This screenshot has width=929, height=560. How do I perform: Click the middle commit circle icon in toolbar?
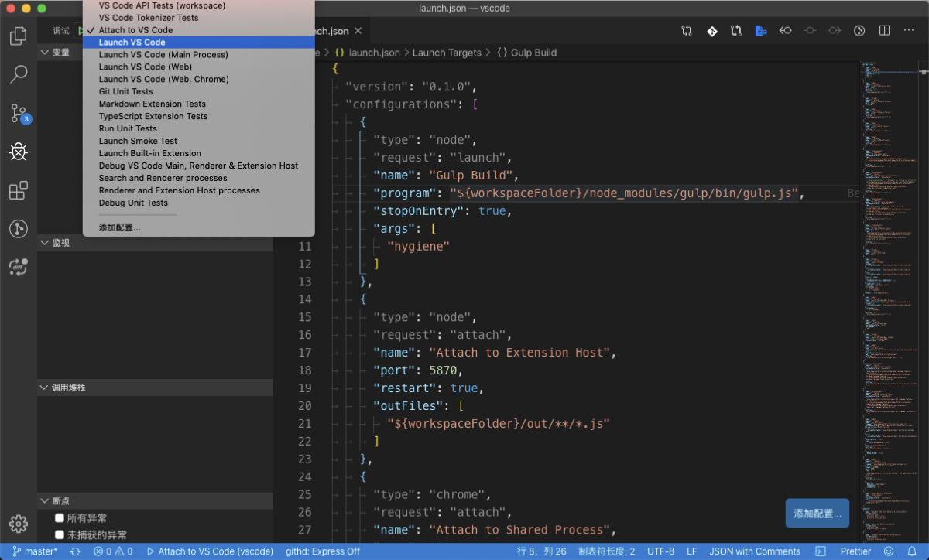coord(810,31)
